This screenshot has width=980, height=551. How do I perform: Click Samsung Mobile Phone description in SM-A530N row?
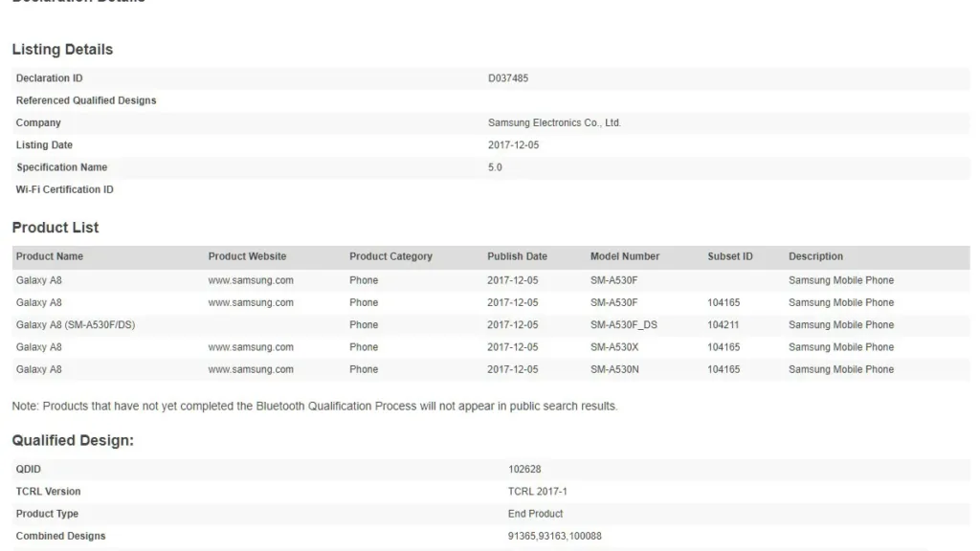click(840, 370)
